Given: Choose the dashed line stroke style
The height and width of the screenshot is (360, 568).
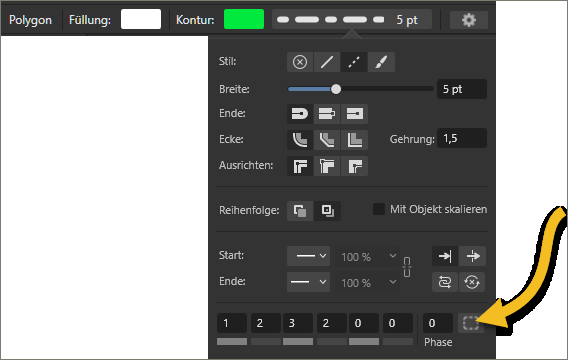Looking at the screenshot, I should click(354, 62).
